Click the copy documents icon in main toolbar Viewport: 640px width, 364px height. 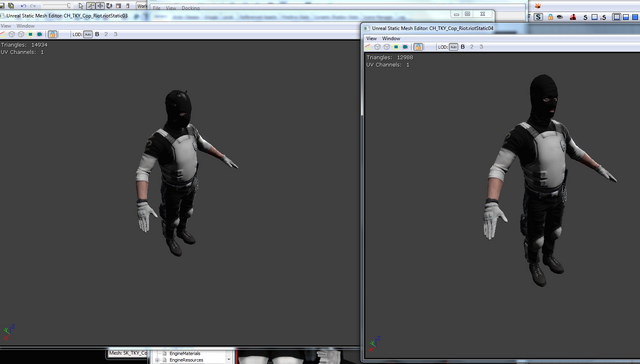point(11,6)
